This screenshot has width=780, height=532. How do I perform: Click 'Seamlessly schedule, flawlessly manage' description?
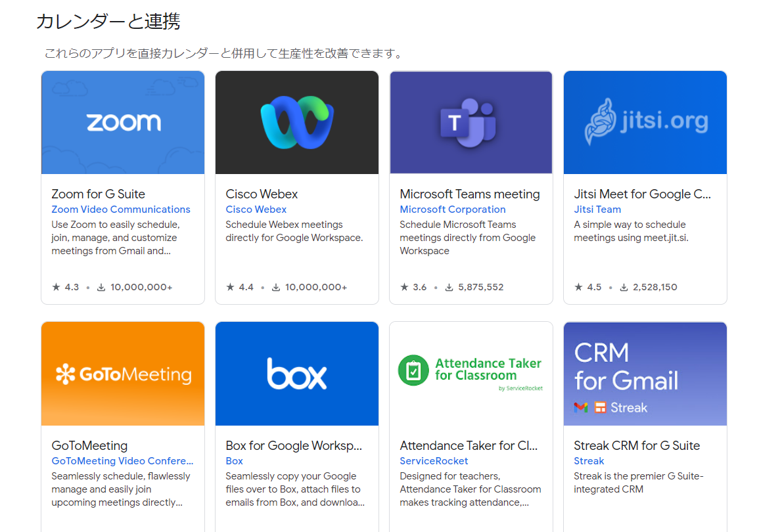[x=121, y=489]
